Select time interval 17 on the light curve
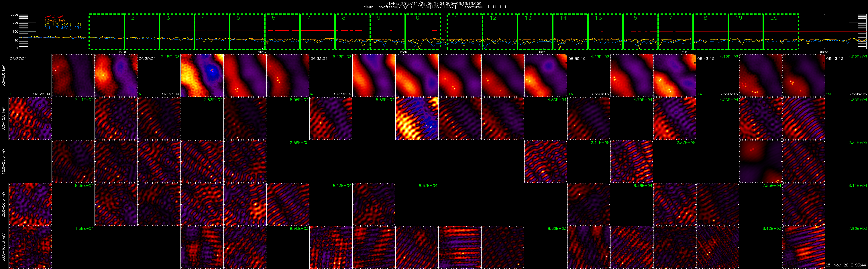The width and height of the screenshot is (868, 269). (675, 32)
